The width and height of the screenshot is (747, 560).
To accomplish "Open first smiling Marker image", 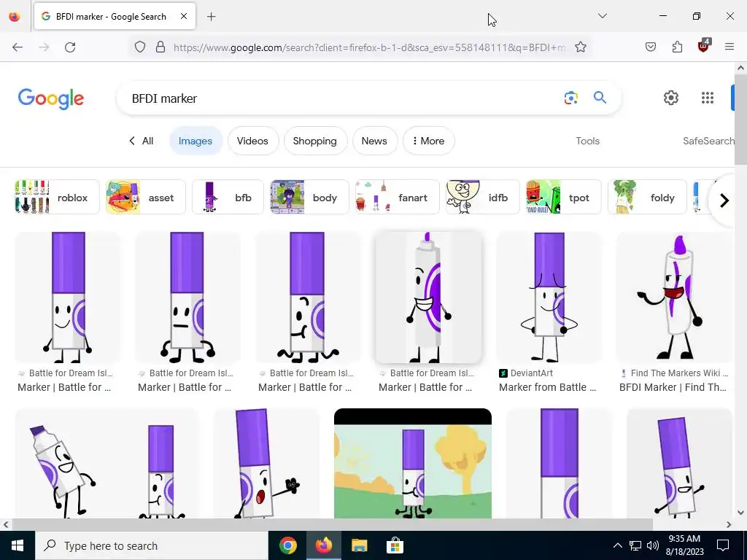I will [x=68, y=297].
